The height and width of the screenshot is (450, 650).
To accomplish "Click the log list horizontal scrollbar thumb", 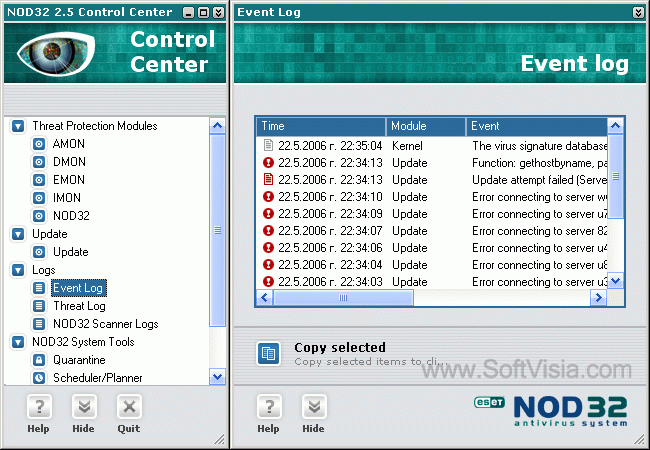I will tap(343, 298).
